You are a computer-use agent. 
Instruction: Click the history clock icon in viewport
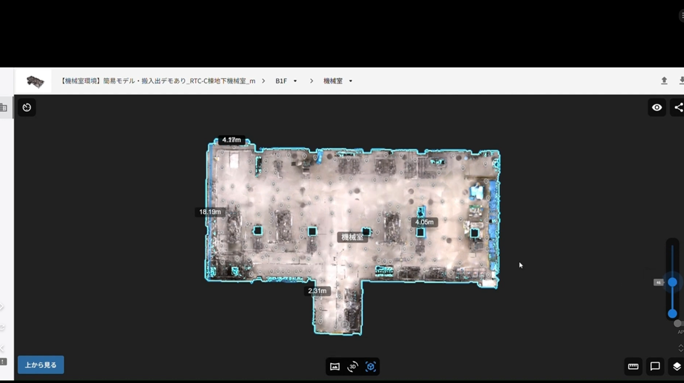pyautogui.click(x=27, y=107)
